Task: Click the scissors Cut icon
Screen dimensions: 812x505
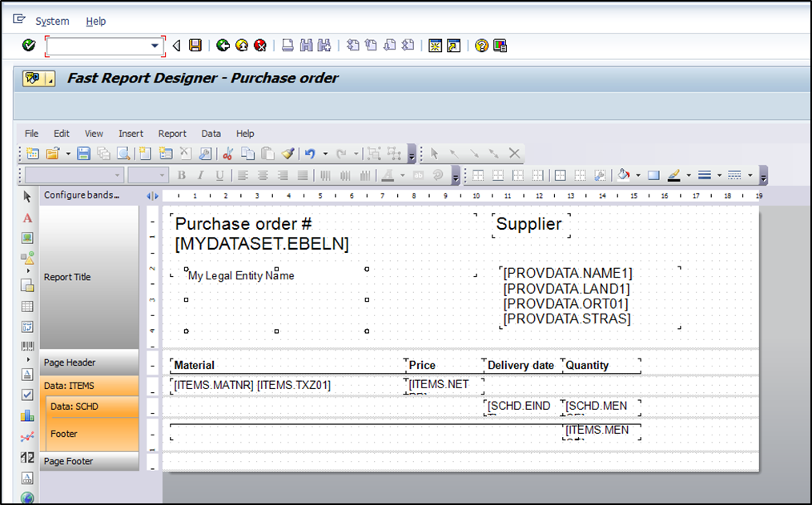Action: pos(228,153)
